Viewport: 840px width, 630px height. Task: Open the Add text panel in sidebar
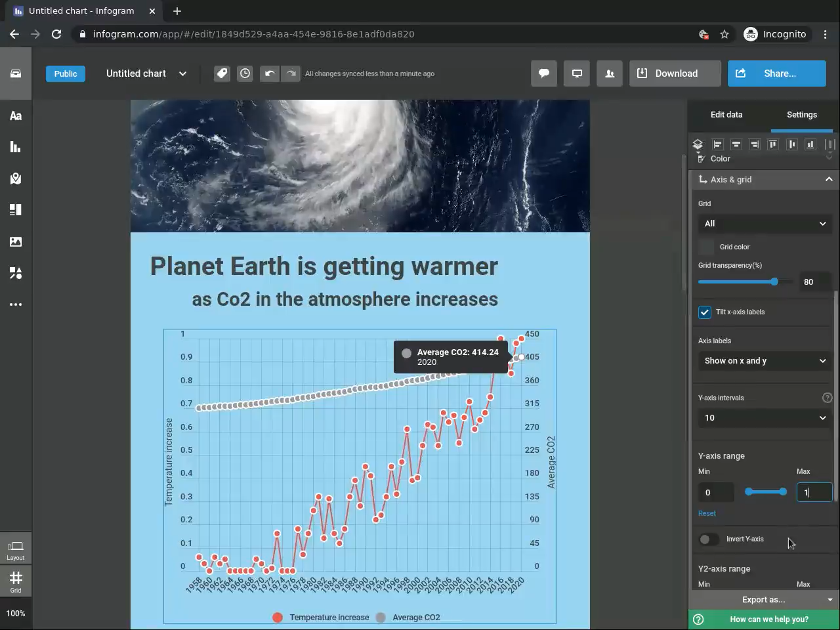coord(16,116)
